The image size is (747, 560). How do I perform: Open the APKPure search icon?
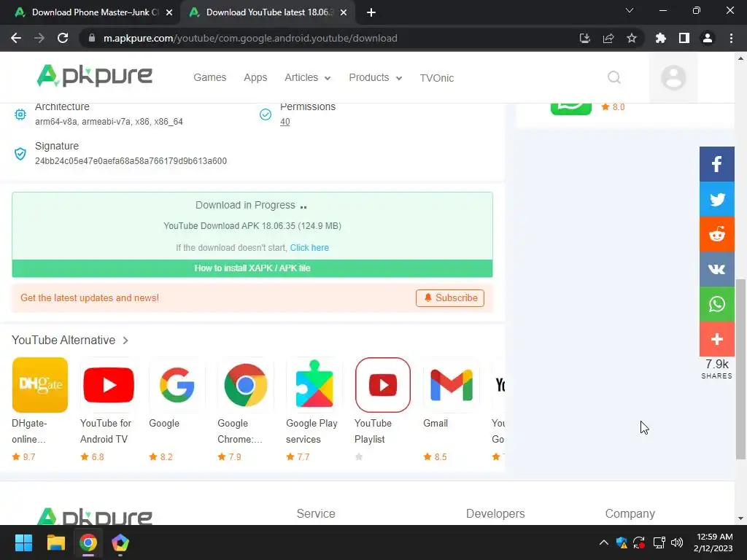coord(614,77)
